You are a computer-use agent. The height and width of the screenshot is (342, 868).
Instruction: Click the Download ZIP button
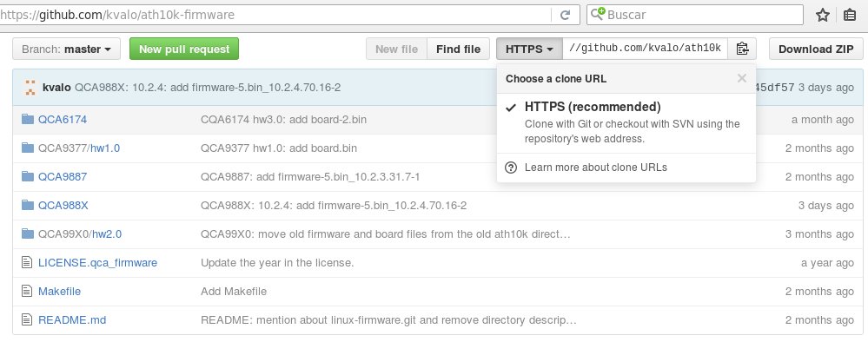tap(816, 49)
